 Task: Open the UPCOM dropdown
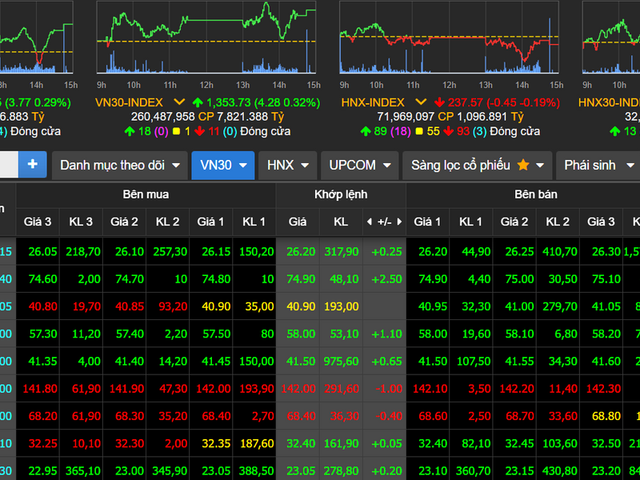pyautogui.click(x=359, y=165)
